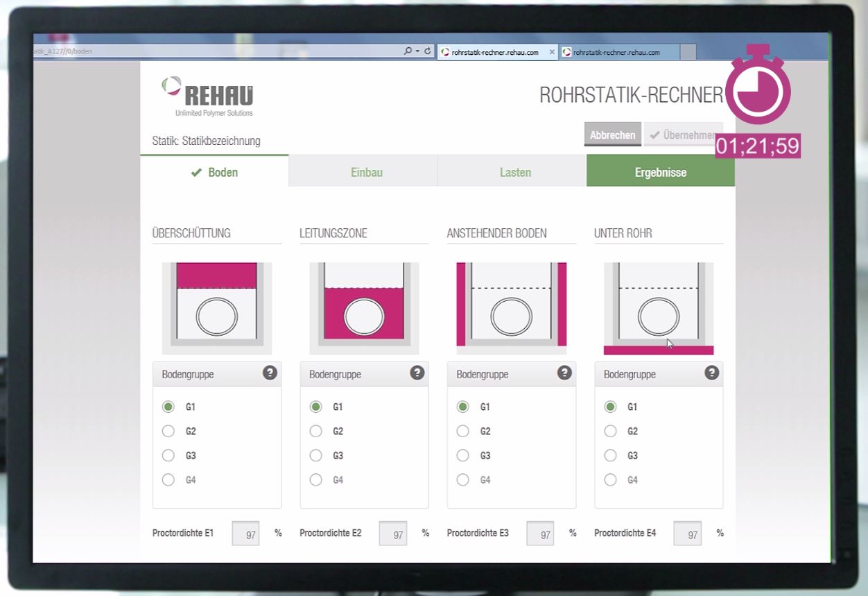This screenshot has width=868, height=596.
Task: Select G2 under Überschüttung
Action: (168, 432)
